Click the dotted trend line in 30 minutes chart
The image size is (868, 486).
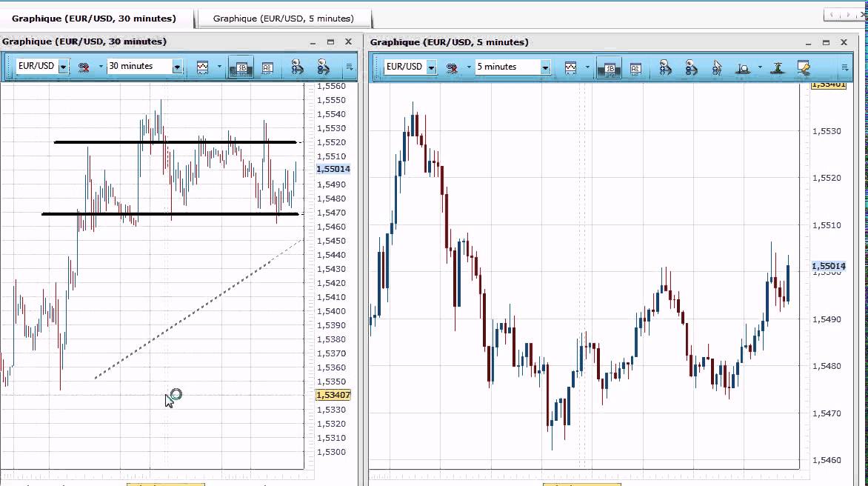coord(198,310)
